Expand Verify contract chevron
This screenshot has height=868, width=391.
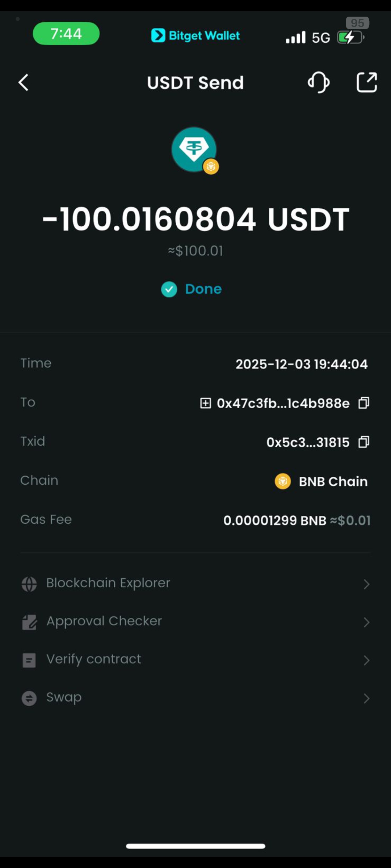point(366,660)
